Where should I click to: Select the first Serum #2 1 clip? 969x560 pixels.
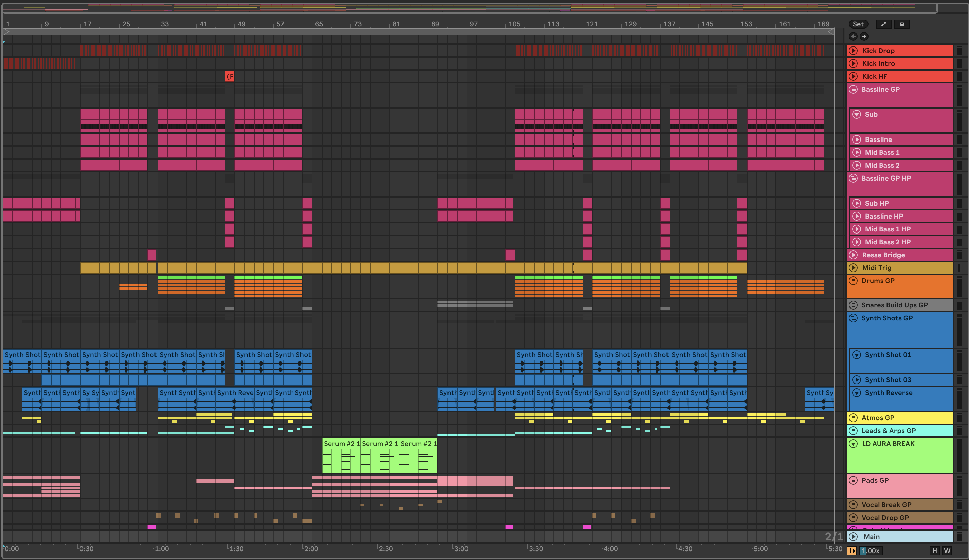[x=341, y=444]
